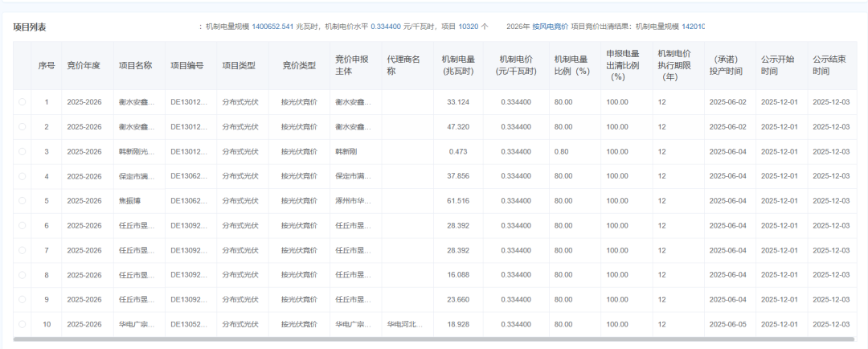Click the 0.80 ratio cell in row 3
The image size is (868, 349).
[561, 151]
